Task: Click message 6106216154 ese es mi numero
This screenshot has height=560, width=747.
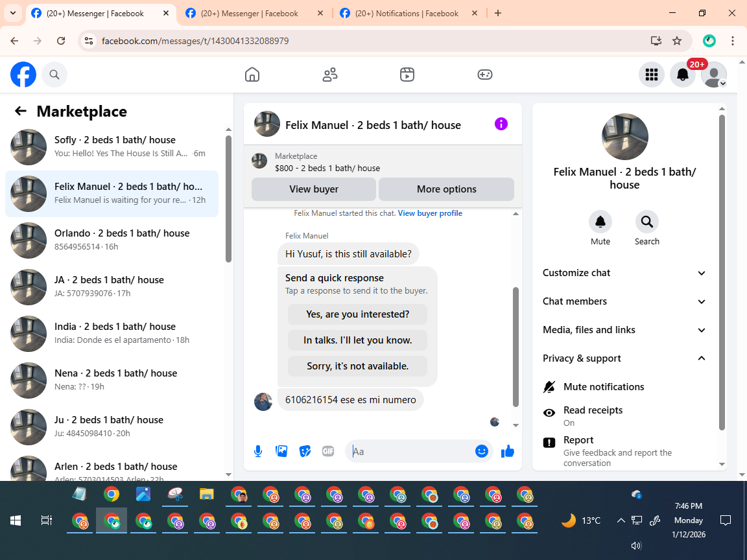Action: pyautogui.click(x=351, y=399)
